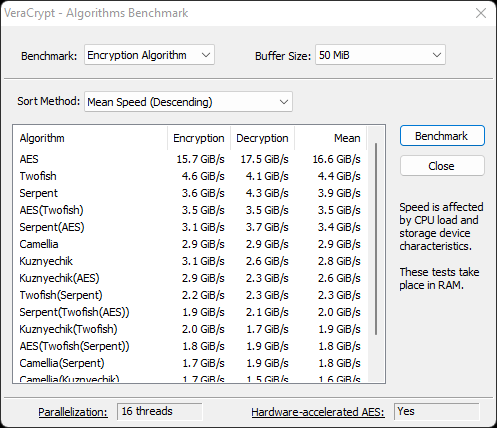Select the Kuznyechik(Twofish) row

[x=190, y=329]
